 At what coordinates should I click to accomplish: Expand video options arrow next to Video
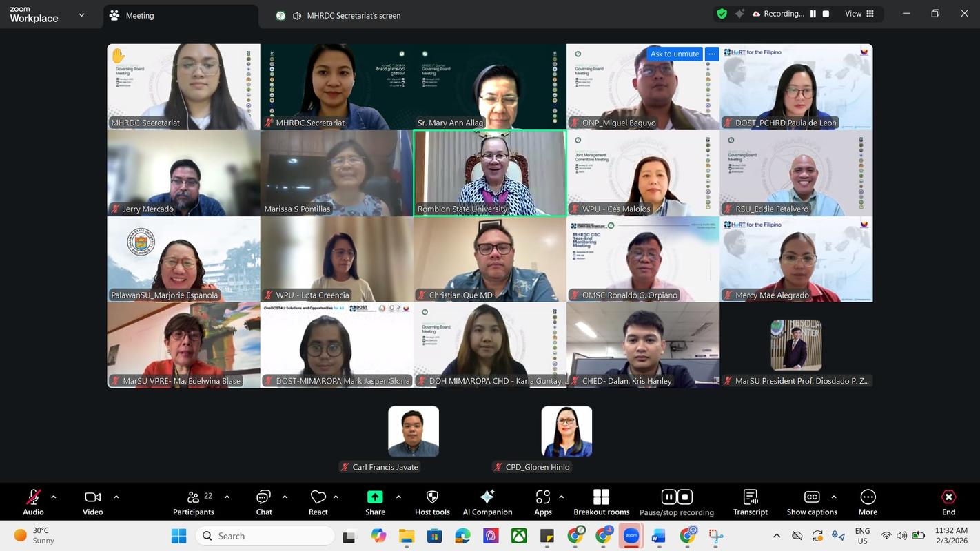click(116, 497)
